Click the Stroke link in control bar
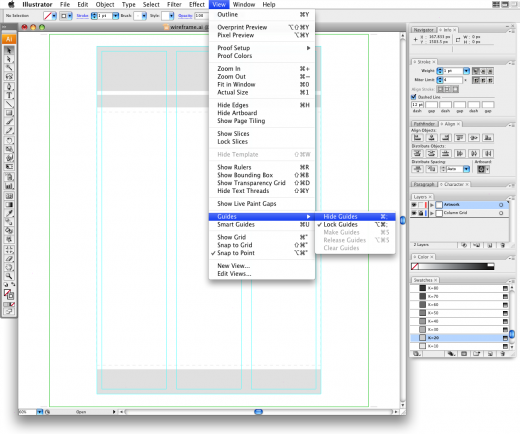This screenshot has height=434, width=520. point(82,16)
